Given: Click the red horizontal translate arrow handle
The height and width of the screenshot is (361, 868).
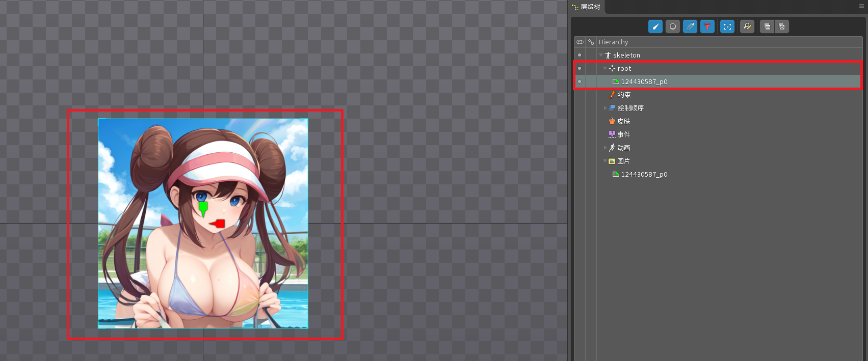Looking at the screenshot, I should (x=218, y=224).
